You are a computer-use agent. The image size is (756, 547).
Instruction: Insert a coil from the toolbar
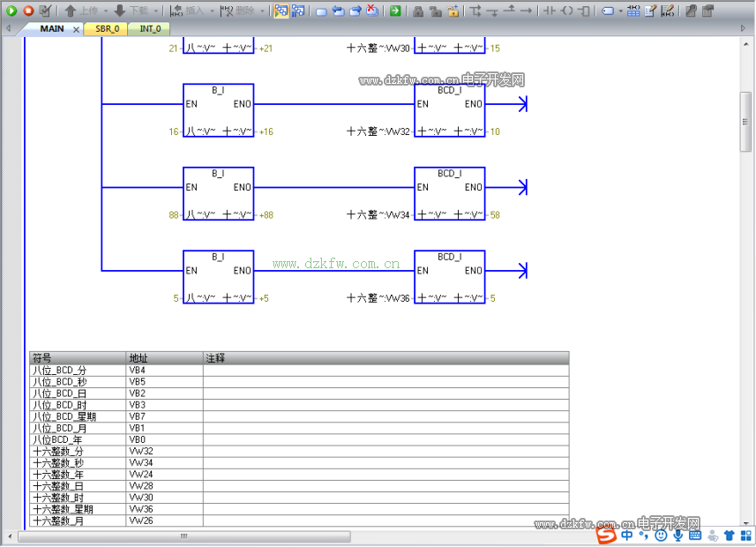tap(566, 11)
